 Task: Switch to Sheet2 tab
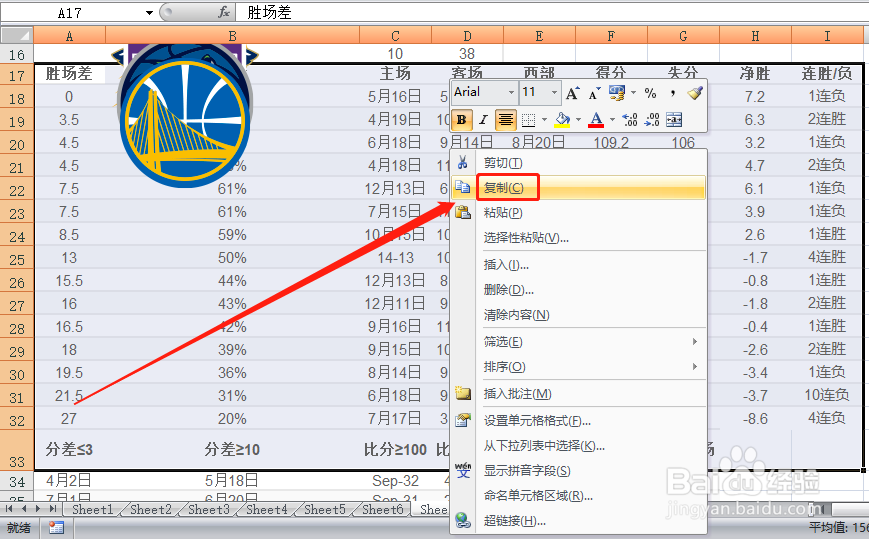coord(151,509)
